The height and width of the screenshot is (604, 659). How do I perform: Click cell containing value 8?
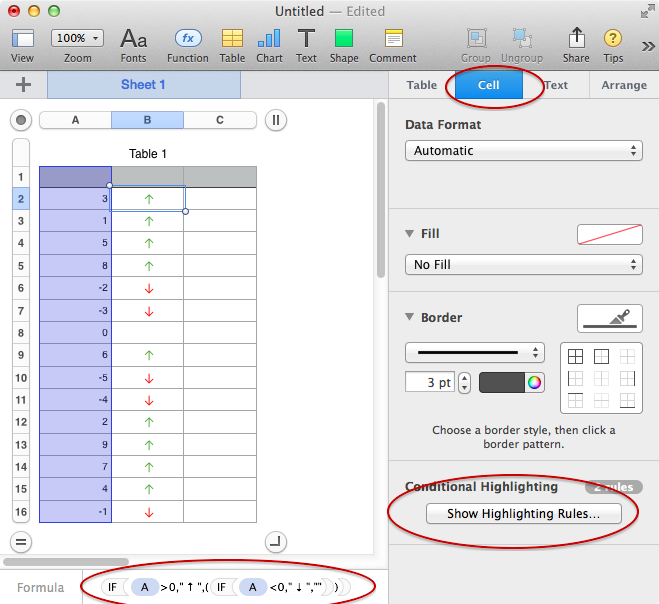(76, 265)
